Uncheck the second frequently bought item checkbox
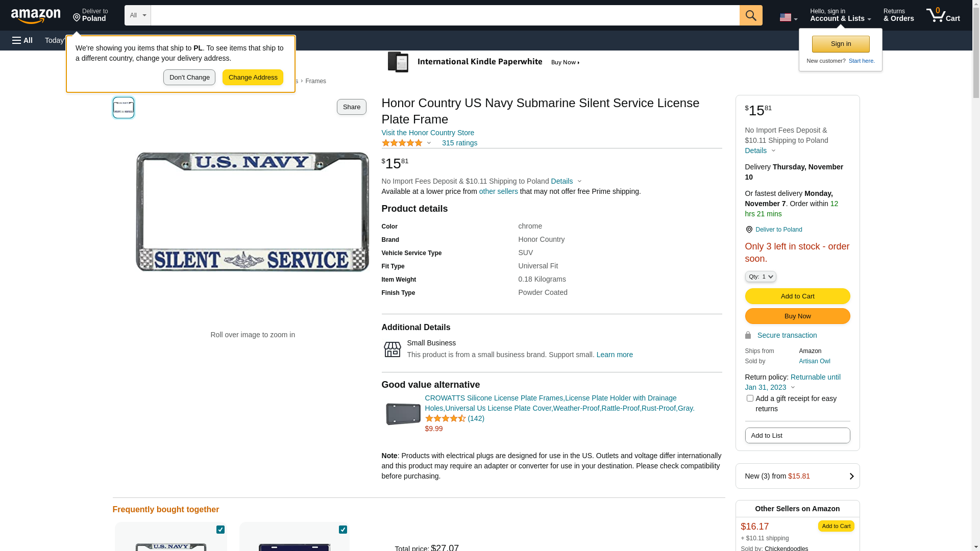Viewport: 980px width, 551px height. 343,530
